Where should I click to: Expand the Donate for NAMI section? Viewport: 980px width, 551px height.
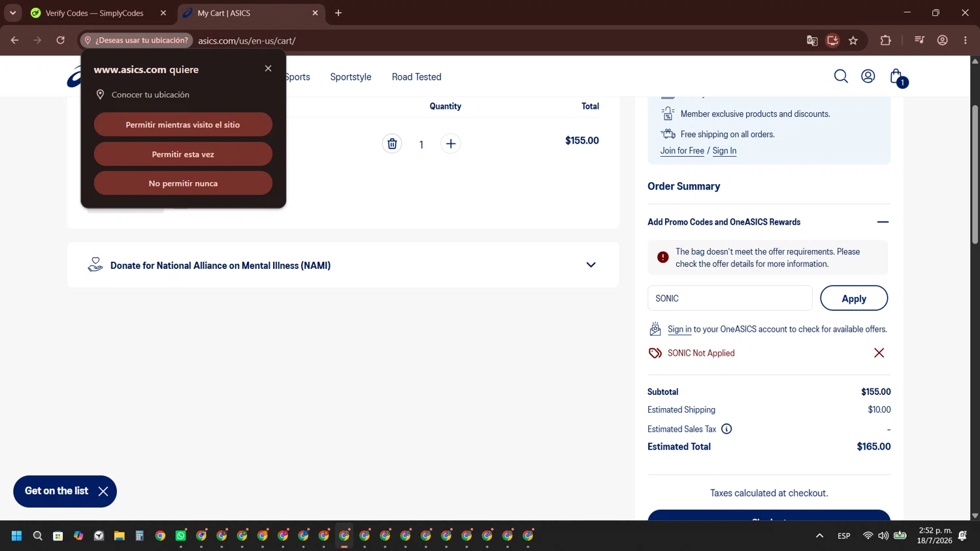pyautogui.click(x=591, y=265)
